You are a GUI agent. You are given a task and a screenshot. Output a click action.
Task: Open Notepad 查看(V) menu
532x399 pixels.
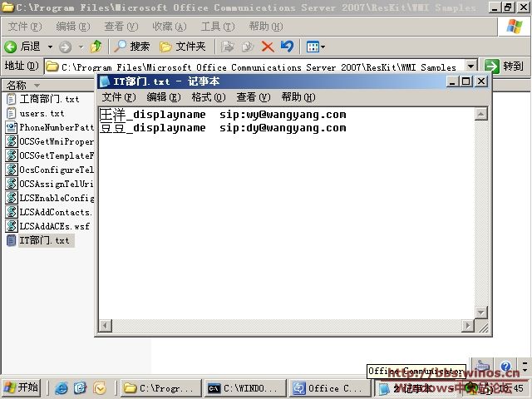pos(253,97)
